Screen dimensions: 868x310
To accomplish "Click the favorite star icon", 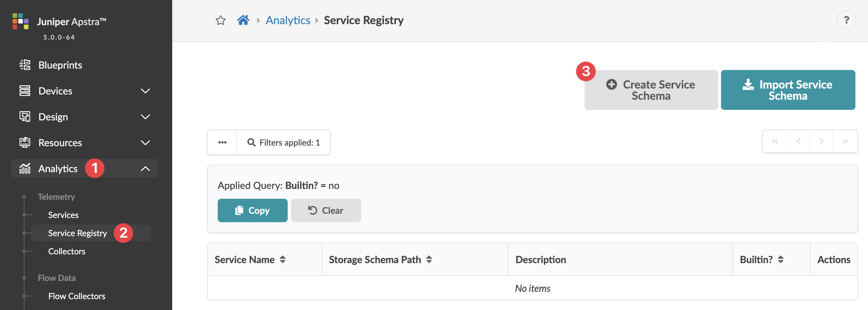I will click(x=220, y=20).
